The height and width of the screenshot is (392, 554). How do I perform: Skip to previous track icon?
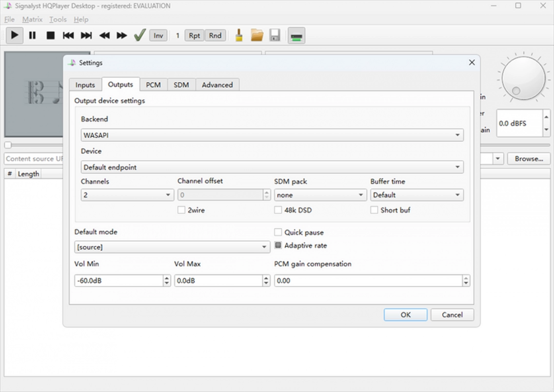[x=68, y=35]
